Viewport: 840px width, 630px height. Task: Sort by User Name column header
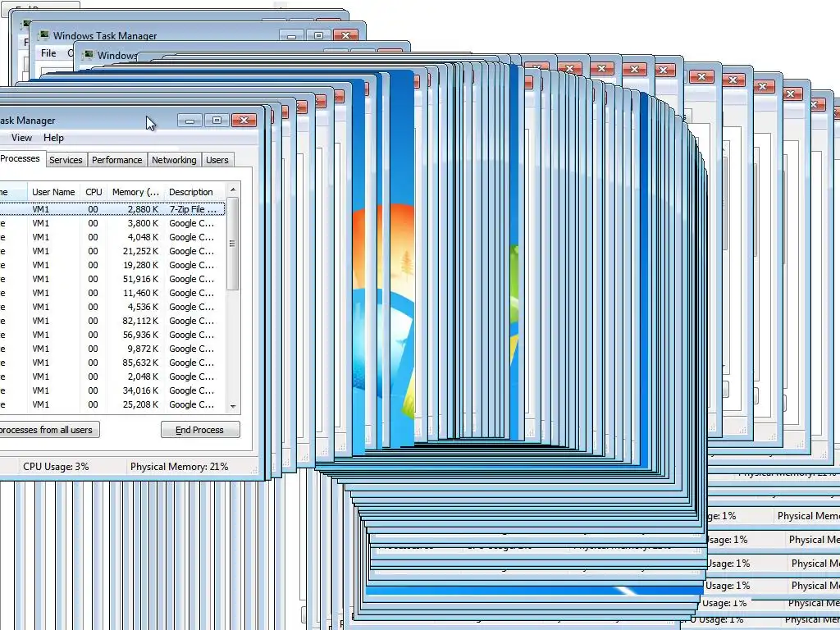pyautogui.click(x=53, y=192)
